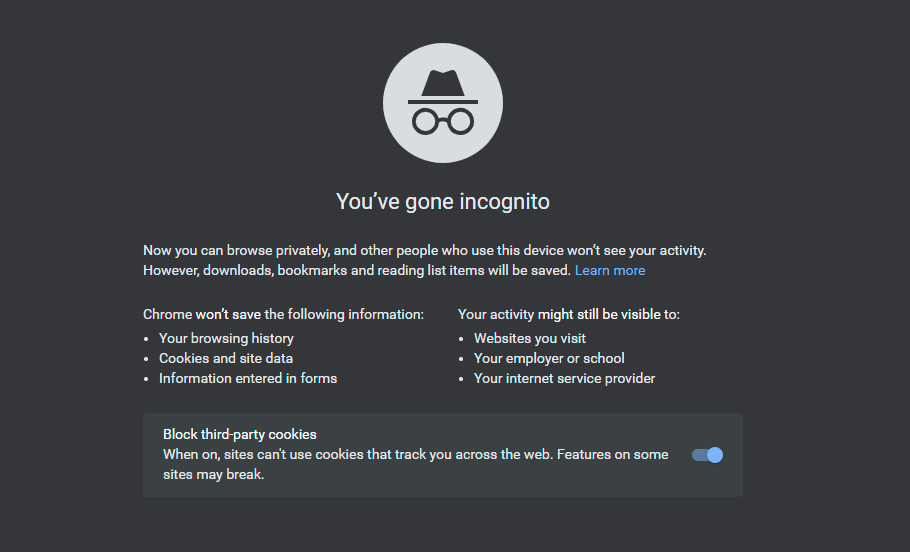Click the "Block third-party cookies" title text
Screen dimensions: 910x552
[240, 434]
